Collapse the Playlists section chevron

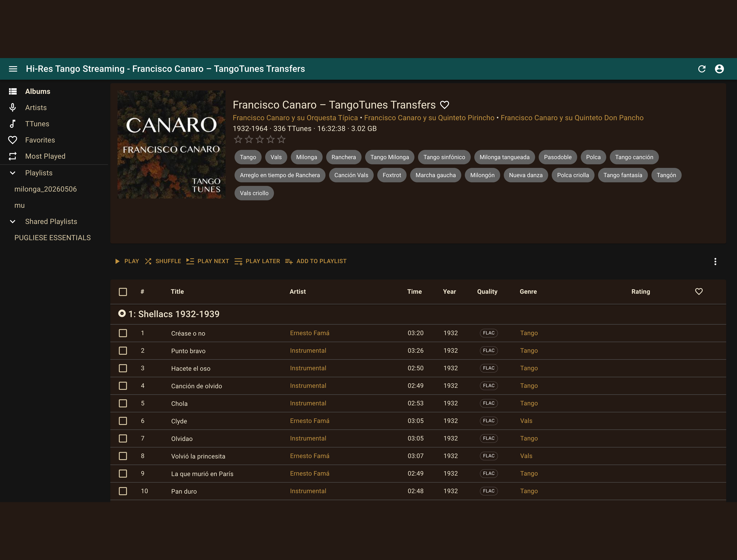(x=13, y=173)
